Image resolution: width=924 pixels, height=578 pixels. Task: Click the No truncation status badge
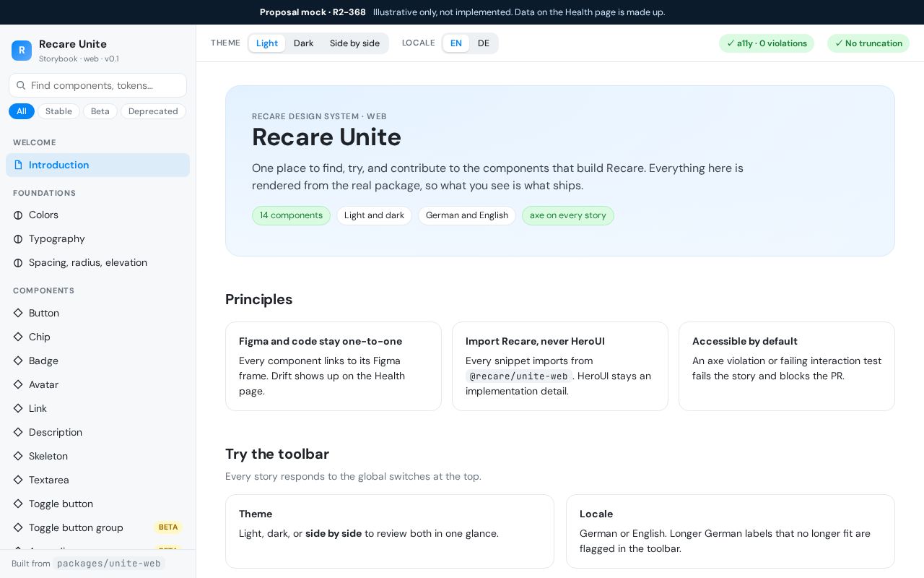(x=868, y=43)
